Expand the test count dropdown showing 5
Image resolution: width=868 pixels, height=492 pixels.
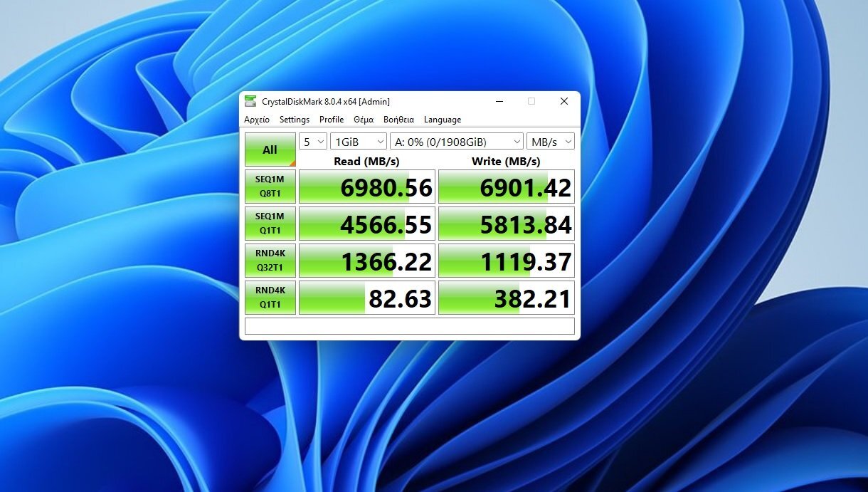313,142
